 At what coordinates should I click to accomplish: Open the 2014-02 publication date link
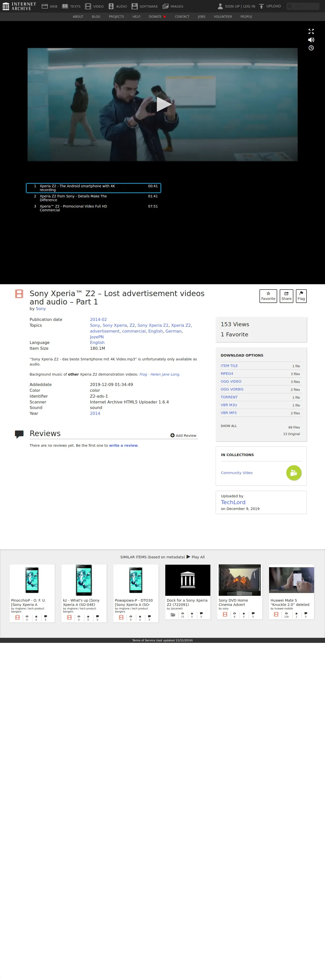pos(98,320)
